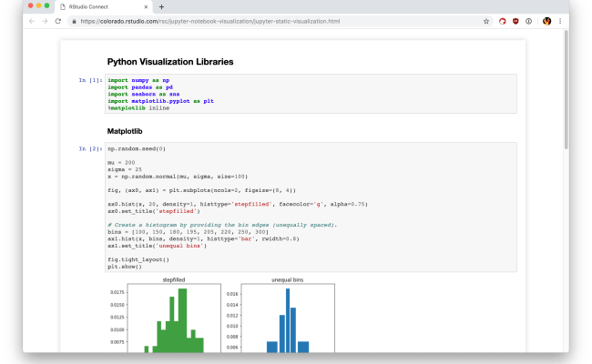Click the histogram comment line
Screen dimensions: 592x364
click(x=222, y=225)
